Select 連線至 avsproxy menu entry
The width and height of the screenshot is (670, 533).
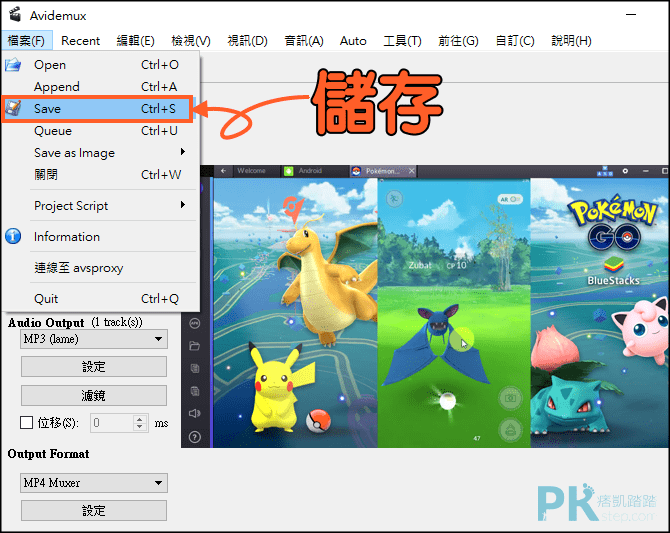point(101,268)
